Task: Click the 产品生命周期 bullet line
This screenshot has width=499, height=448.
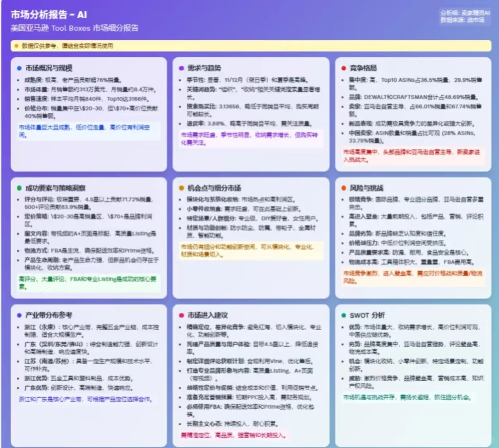Action: pyautogui.click(x=91, y=263)
